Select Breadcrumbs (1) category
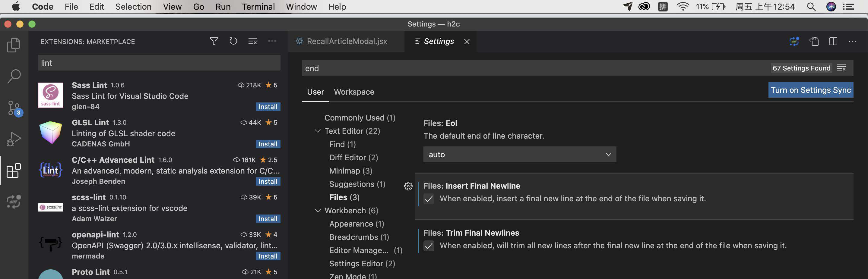868x279 pixels. 359,237
